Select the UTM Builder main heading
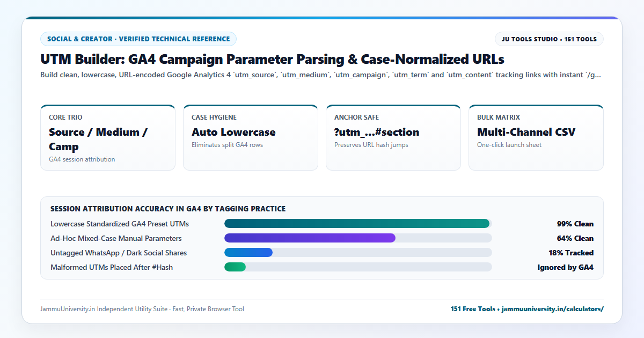644x338 pixels. click(x=272, y=59)
